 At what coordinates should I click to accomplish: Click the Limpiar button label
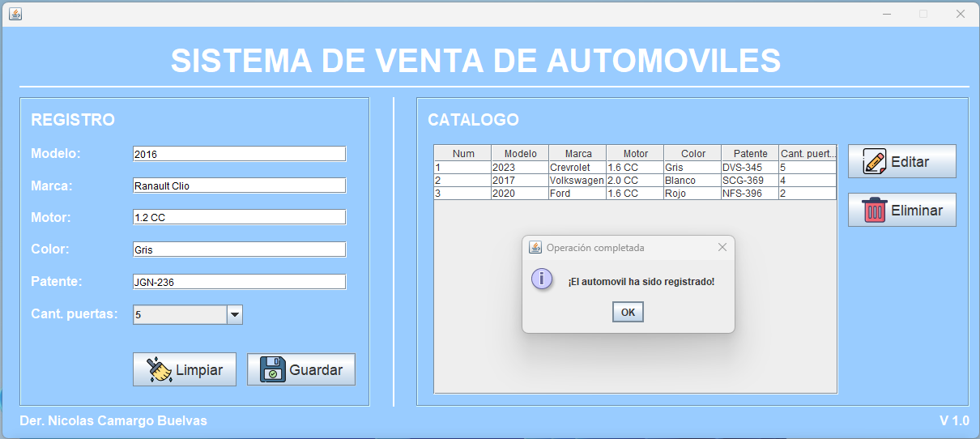pyautogui.click(x=199, y=370)
